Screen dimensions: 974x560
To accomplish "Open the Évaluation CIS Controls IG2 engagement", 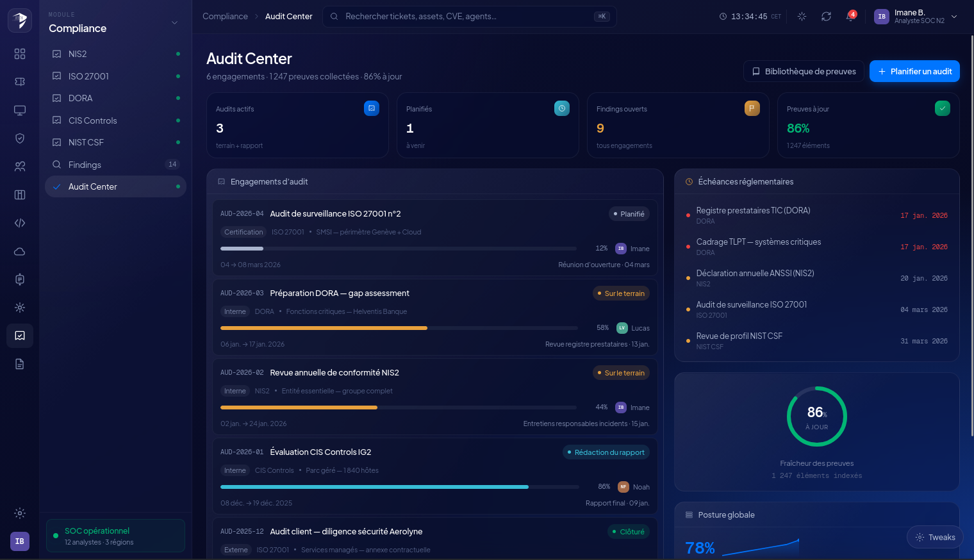I will coord(435,476).
